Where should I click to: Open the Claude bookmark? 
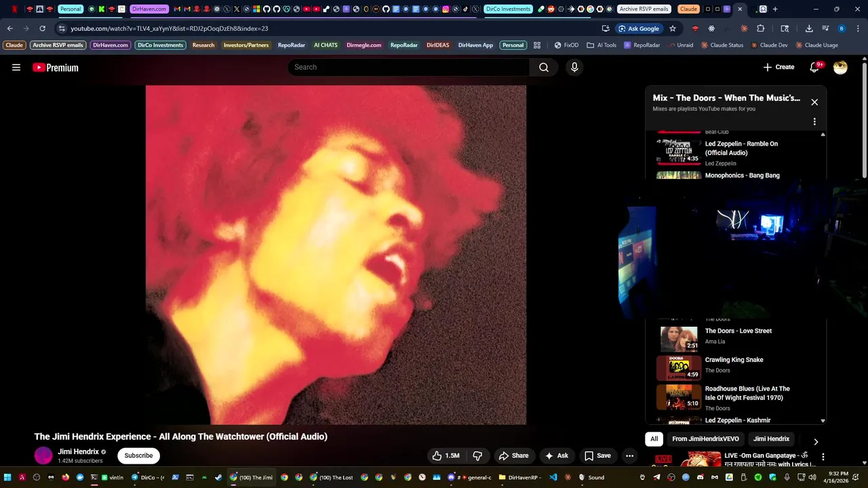pos(14,45)
